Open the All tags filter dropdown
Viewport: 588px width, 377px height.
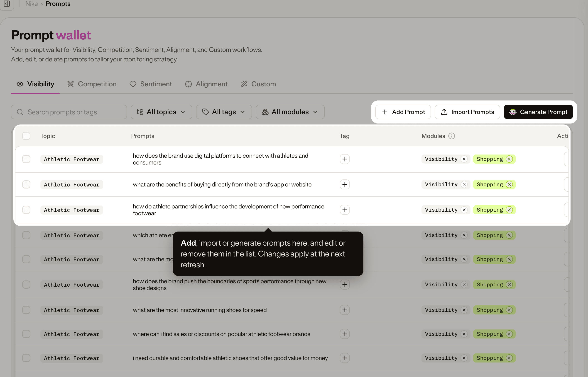point(224,112)
